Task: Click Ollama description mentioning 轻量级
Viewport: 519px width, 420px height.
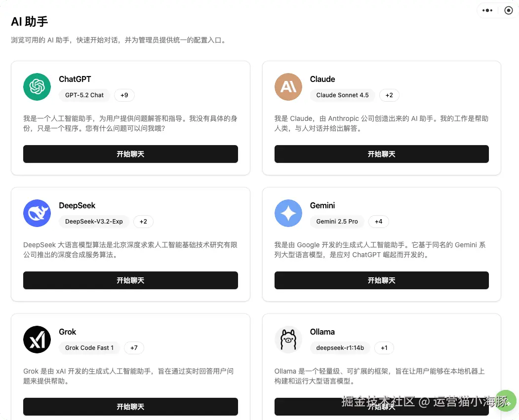Action: [380, 376]
